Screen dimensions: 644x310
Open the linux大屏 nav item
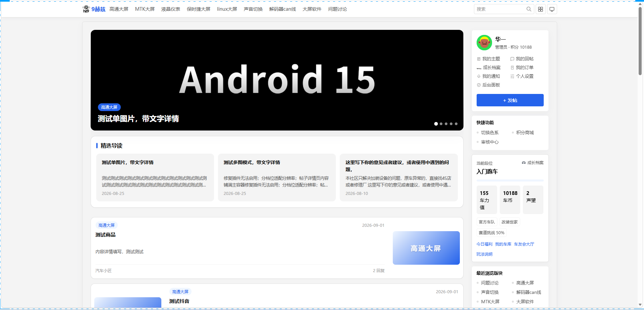coord(227,9)
